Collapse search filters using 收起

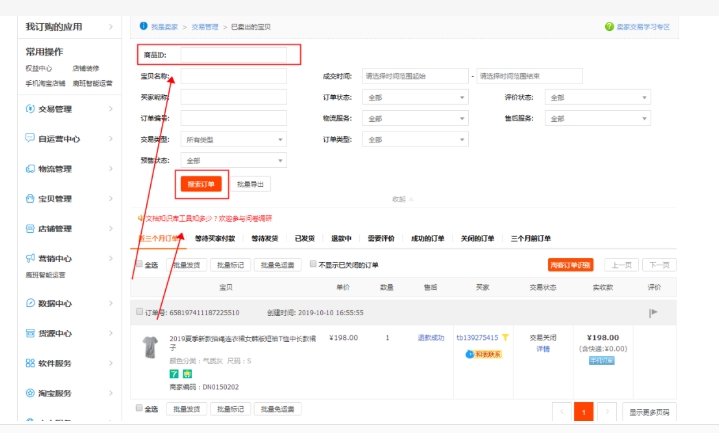pos(402,199)
